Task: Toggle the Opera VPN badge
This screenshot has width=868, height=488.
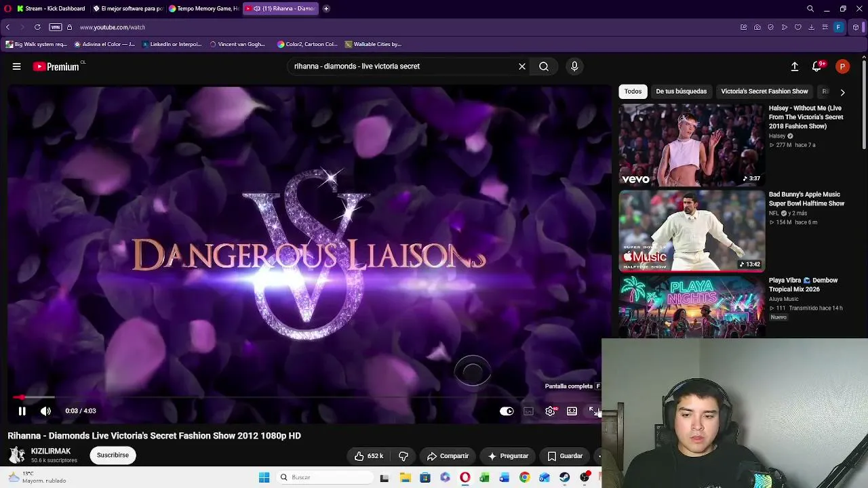Action: (56, 27)
